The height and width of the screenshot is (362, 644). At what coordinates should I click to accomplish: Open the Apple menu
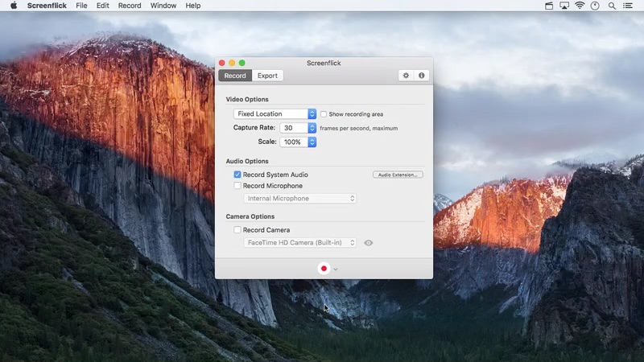pos(14,6)
